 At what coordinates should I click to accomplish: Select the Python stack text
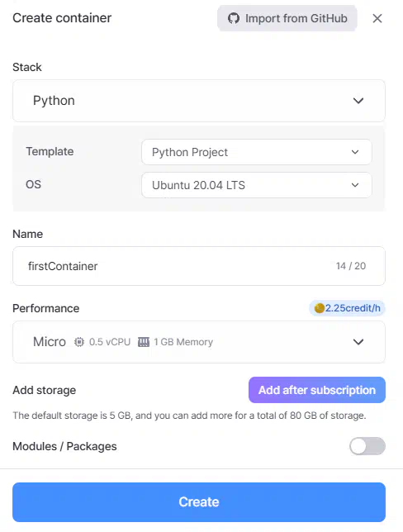pyautogui.click(x=54, y=101)
